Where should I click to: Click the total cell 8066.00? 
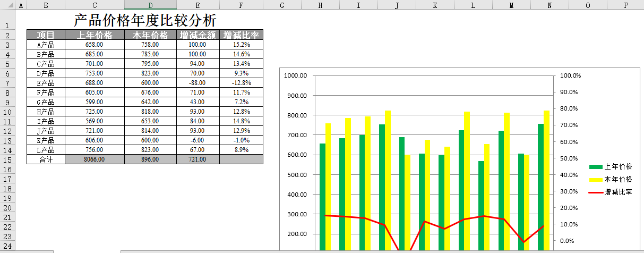(x=95, y=159)
